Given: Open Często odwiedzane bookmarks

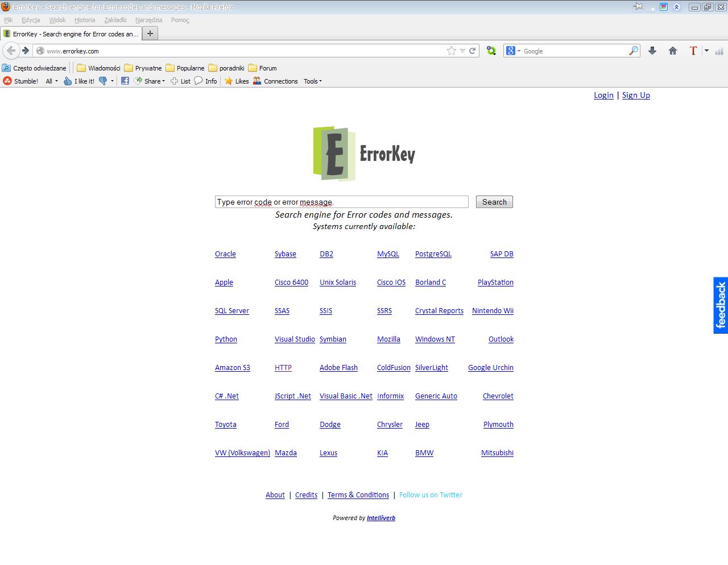Looking at the screenshot, I should click(34, 68).
